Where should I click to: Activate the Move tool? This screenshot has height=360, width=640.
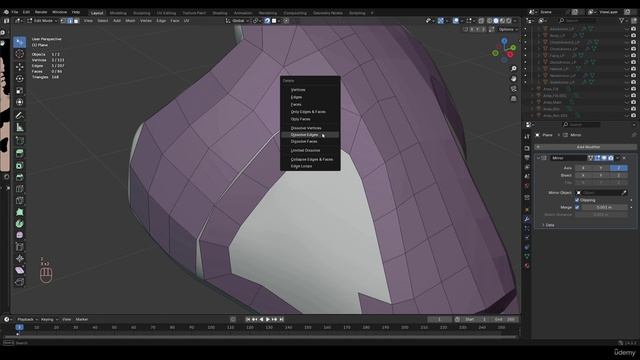(19, 67)
